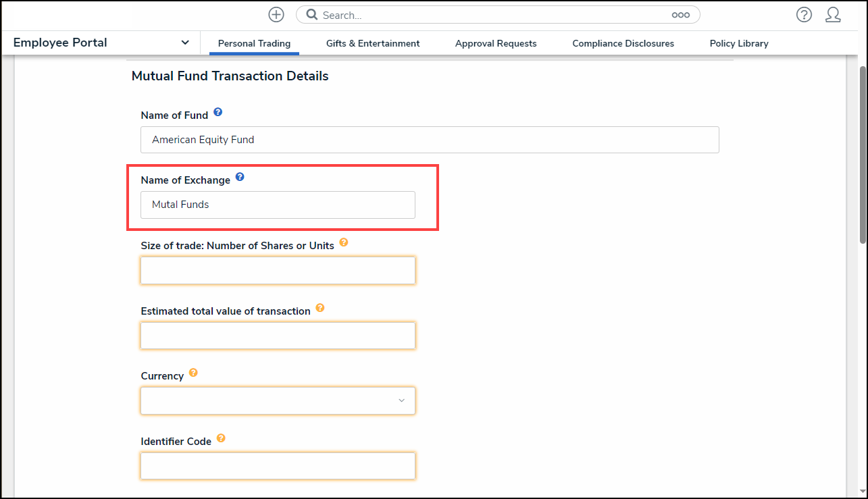Show tooltip for Size of trade field
Screen dimensions: 868x499
click(x=344, y=242)
